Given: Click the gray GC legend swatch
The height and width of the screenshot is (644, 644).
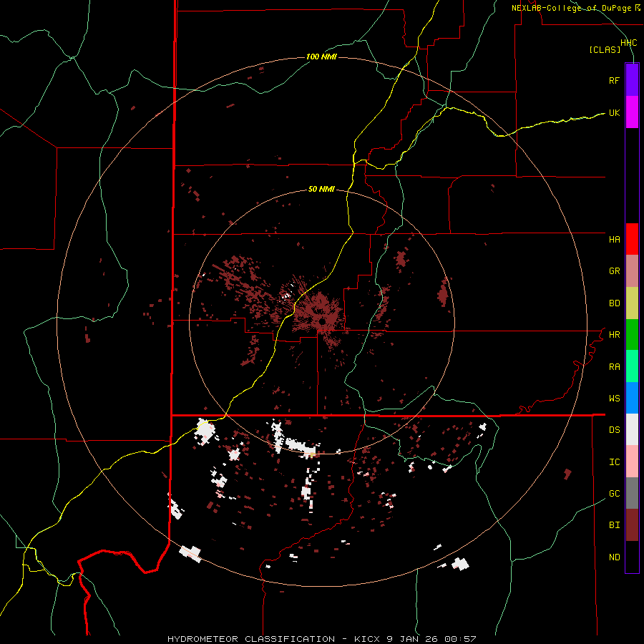Looking at the screenshot, I should click(632, 493).
